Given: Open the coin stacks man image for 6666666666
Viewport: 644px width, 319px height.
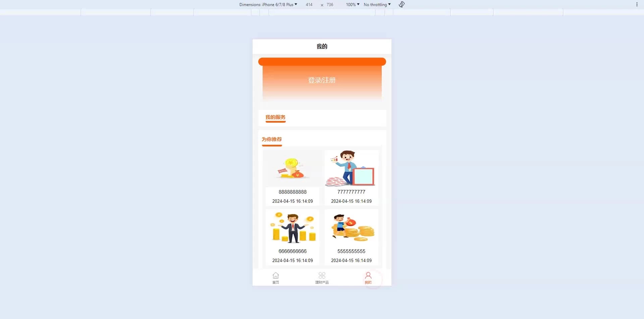Looking at the screenshot, I should click(x=292, y=228).
